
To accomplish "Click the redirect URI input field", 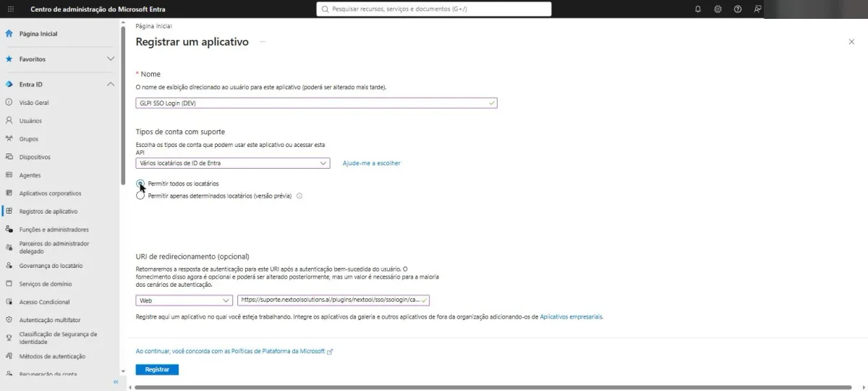I will 333,300.
